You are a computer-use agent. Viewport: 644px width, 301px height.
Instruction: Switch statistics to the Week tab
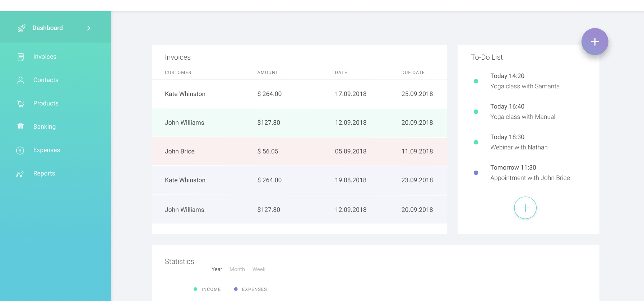[x=259, y=269]
